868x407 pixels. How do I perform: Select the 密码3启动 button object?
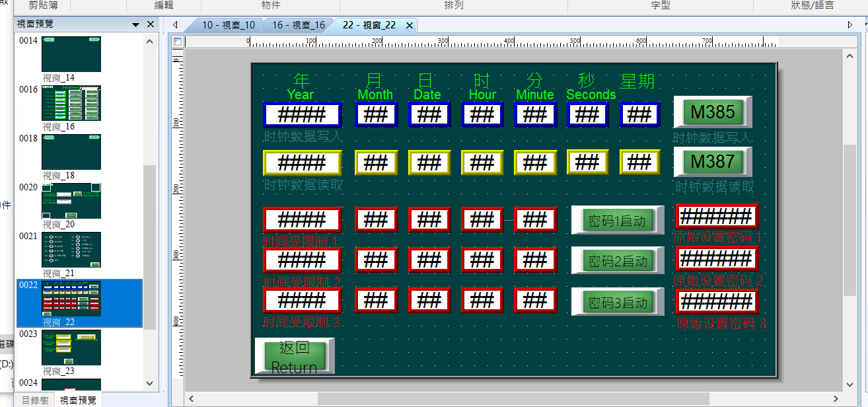tap(617, 303)
